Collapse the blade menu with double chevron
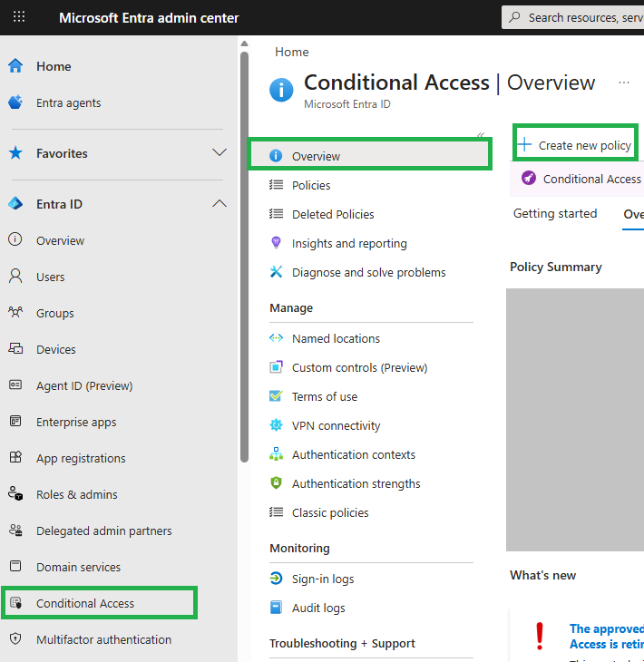 481,135
